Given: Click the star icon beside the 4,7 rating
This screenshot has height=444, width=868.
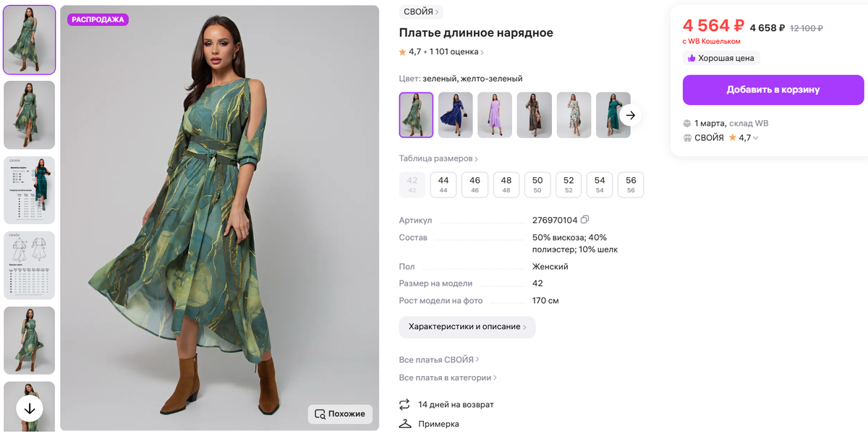Looking at the screenshot, I should coord(402,51).
